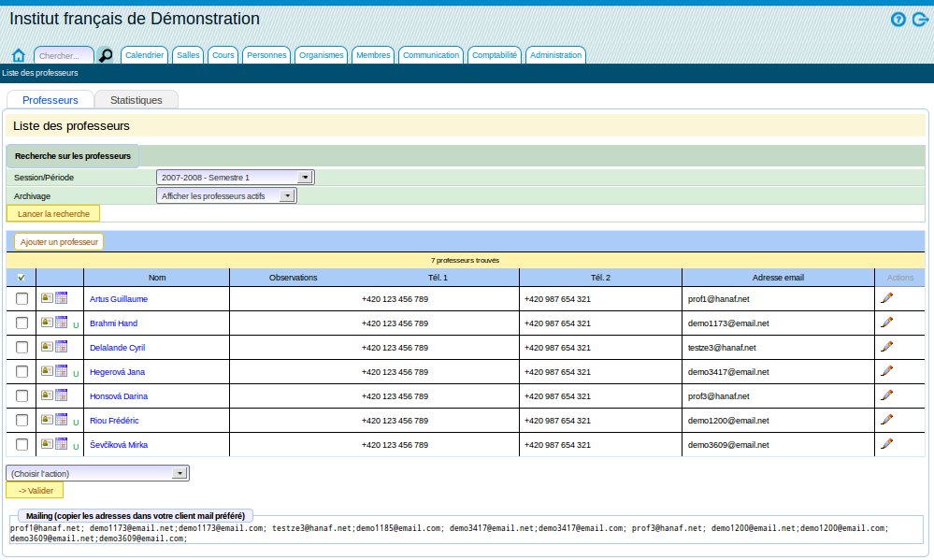The height and width of the screenshot is (560, 934).
Task: Open the ID card icon for Brahmi Hand
Action: pos(47,323)
